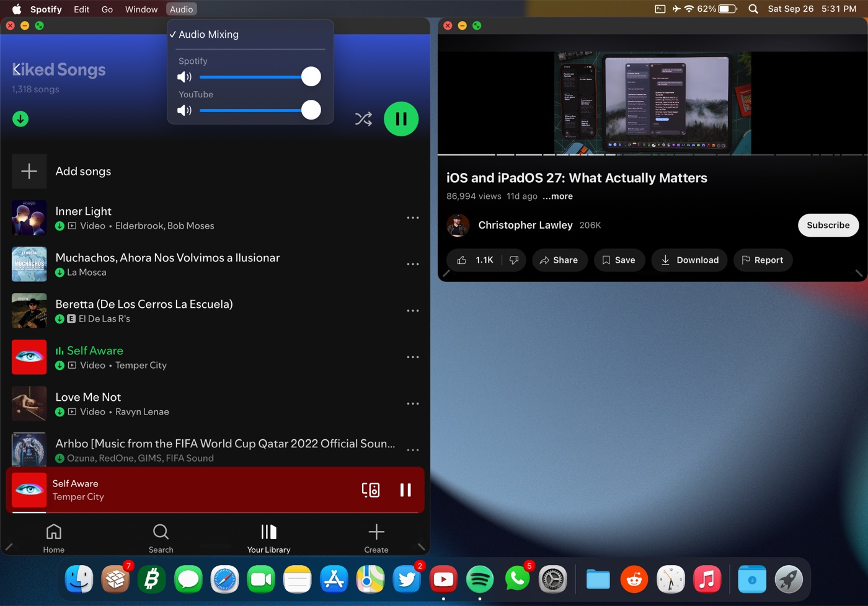Image resolution: width=868 pixels, height=606 pixels.
Task: Open the Audio menu in menu bar
Action: (x=181, y=9)
